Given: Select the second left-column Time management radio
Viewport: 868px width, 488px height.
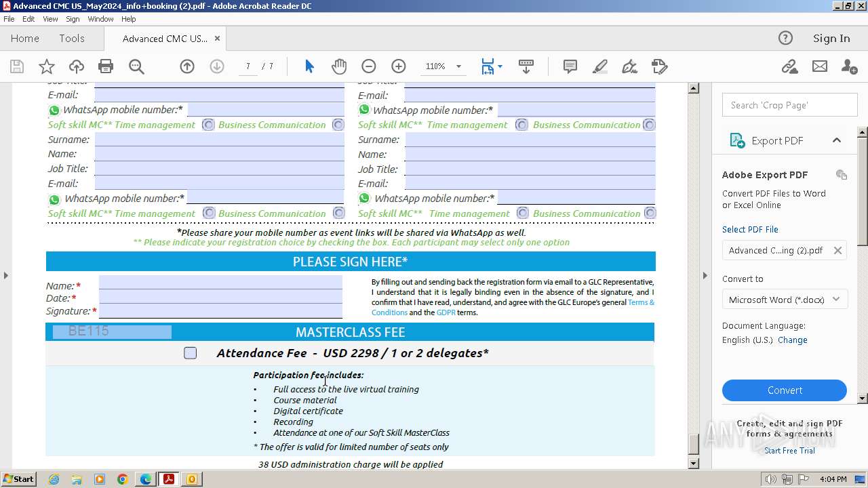Looking at the screenshot, I should (x=208, y=213).
